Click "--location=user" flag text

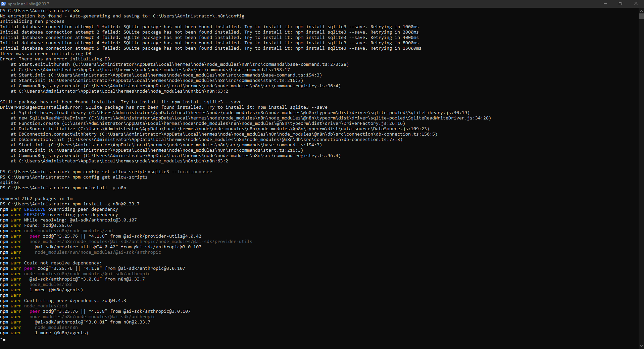tap(192, 172)
